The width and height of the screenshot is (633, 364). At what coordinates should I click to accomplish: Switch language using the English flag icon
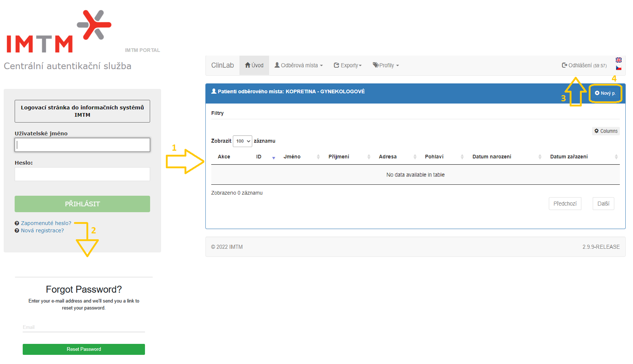[x=618, y=60]
